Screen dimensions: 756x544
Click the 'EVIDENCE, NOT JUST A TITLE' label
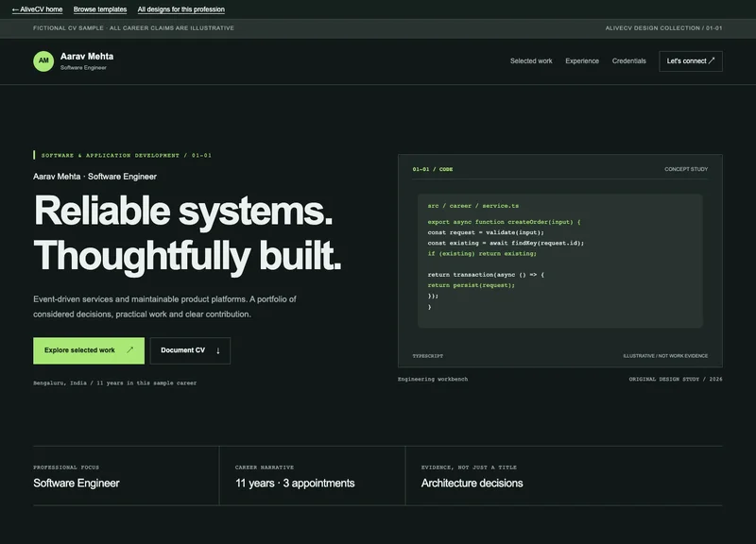[x=469, y=467]
